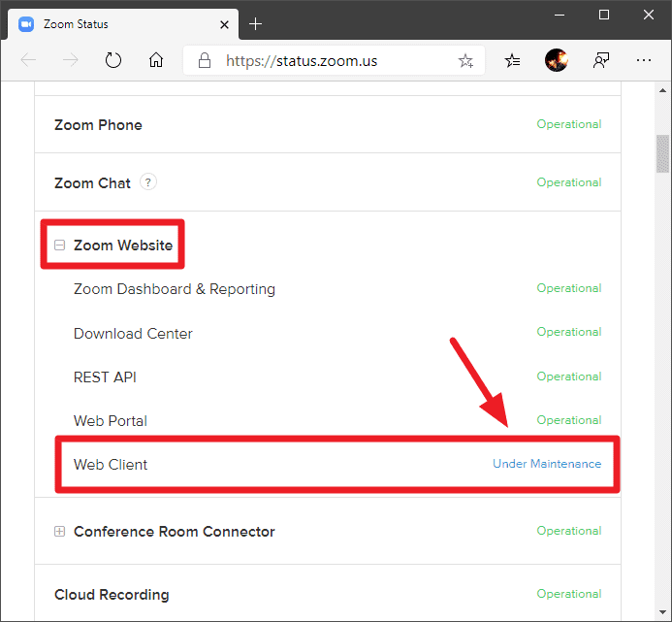The width and height of the screenshot is (672, 622).
Task: Click Conference Room Connector Operational status
Action: coord(569,531)
